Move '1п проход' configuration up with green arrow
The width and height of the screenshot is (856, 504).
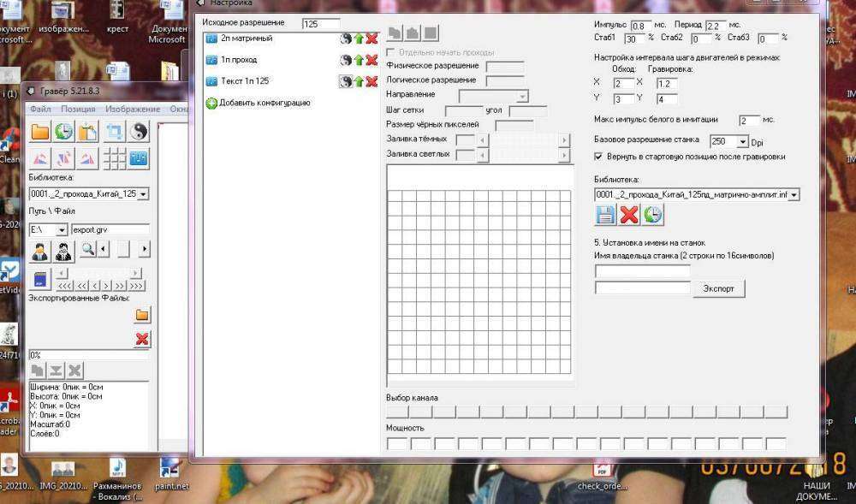360,60
